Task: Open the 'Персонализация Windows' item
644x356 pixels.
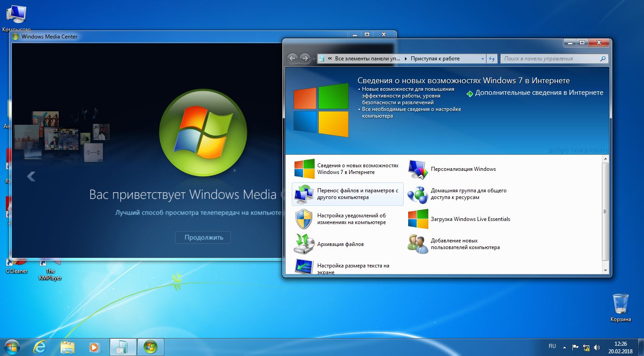Action: (x=461, y=169)
